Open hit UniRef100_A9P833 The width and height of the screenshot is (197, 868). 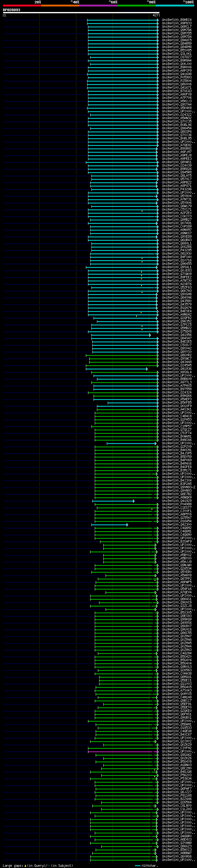tap(176, 23)
